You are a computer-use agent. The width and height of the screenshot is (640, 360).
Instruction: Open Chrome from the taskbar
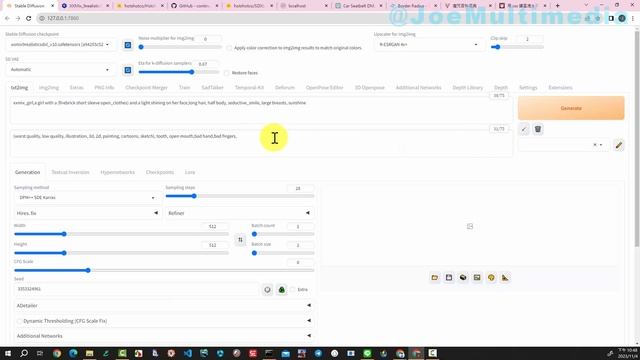(x=57, y=353)
